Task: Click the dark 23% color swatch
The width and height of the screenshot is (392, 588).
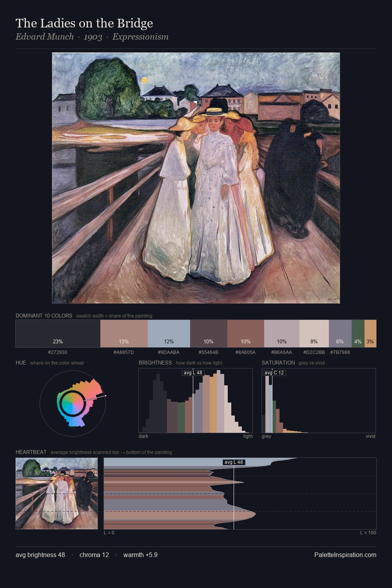Action: (x=58, y=334)
